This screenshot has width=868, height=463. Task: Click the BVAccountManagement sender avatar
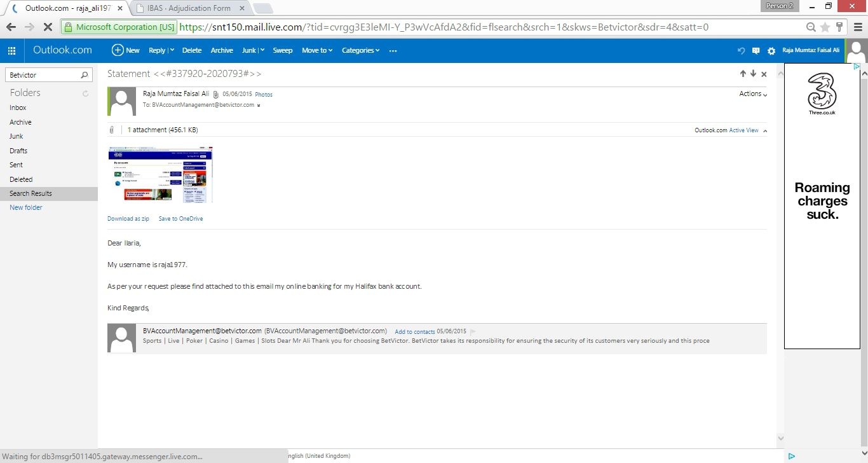click(x=121, y=338)
